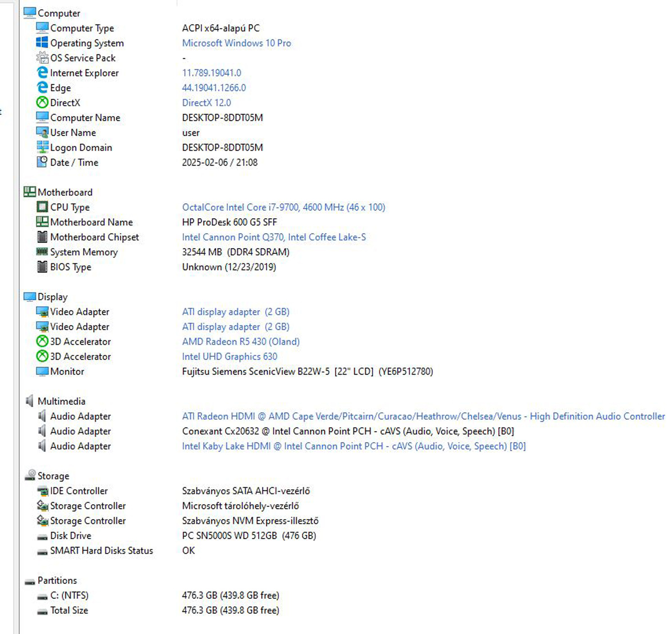Select the 32544 MB (DDR4 SDRAM) value
672x634 pixels.
[236, 252]
